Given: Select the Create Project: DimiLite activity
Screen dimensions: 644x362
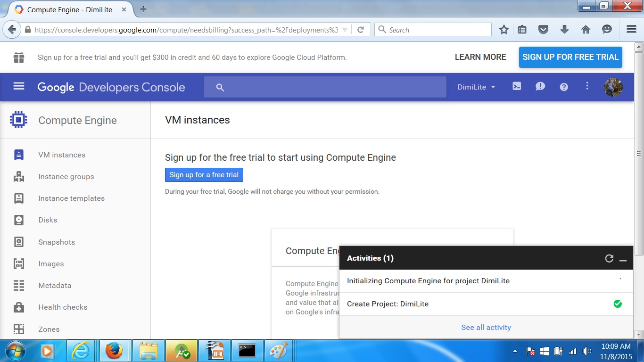Looking at the screenshot, I should pyautogui.click(x=486, y=304).
